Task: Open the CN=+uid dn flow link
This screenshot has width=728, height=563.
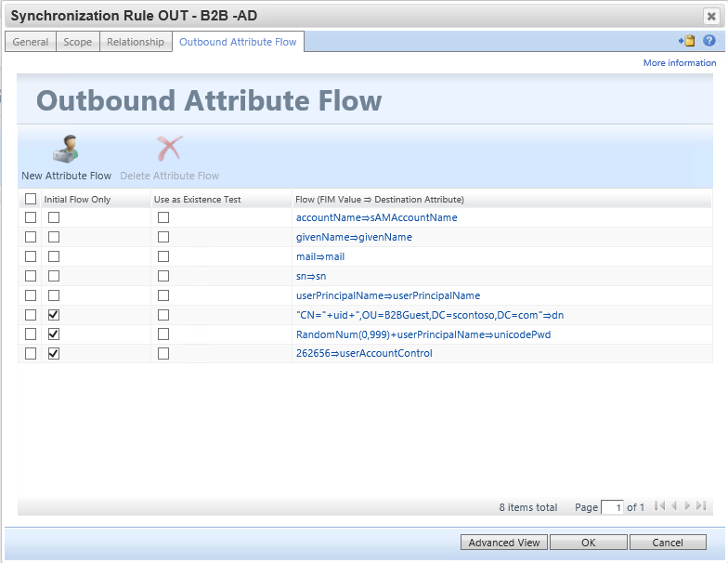Action: (x=430, y=315)
